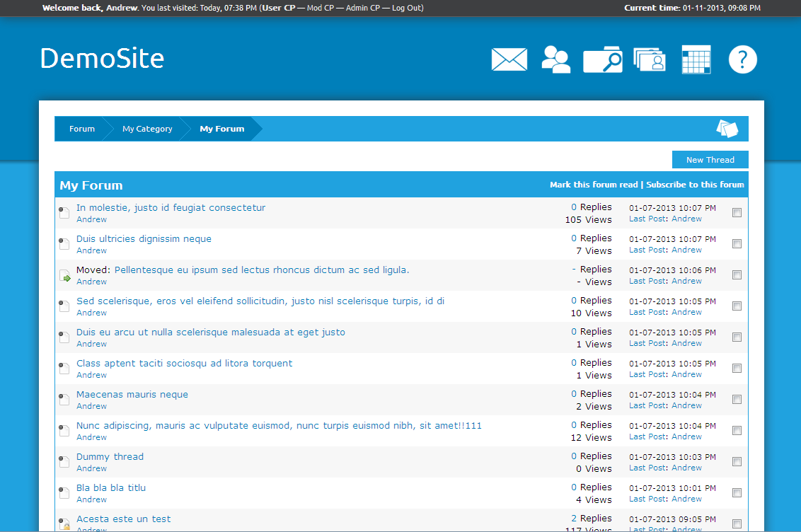Navigate to Forum breadcrumb root
This screenshot has width=801, height=532.
coord(81,129)
